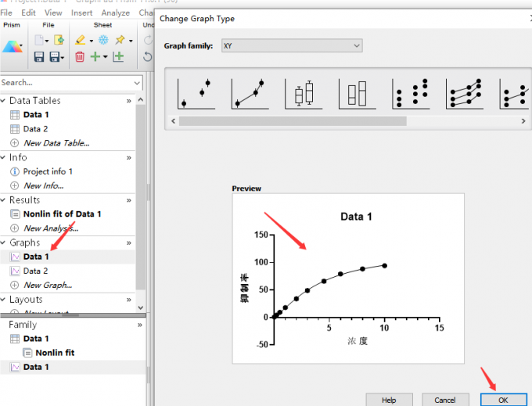Open the Analyze menu
Screen dimensions: 532x406
[115, 13]
